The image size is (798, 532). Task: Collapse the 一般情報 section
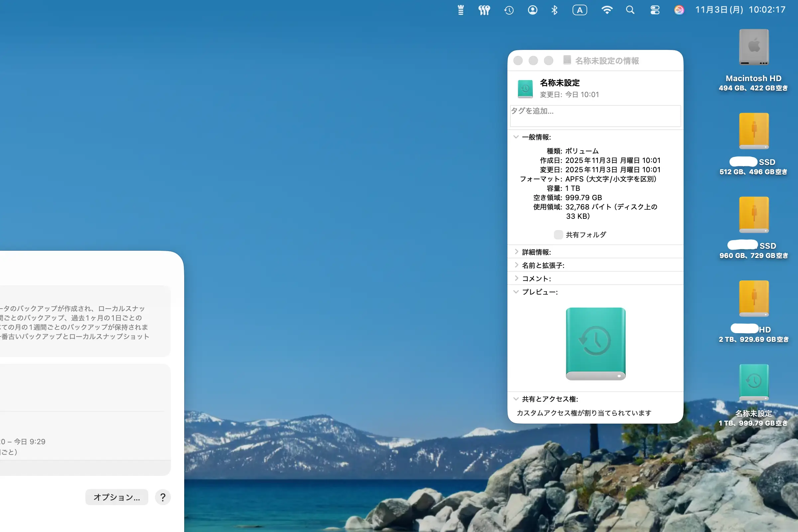pyautogui.click(x=516, y=137)
